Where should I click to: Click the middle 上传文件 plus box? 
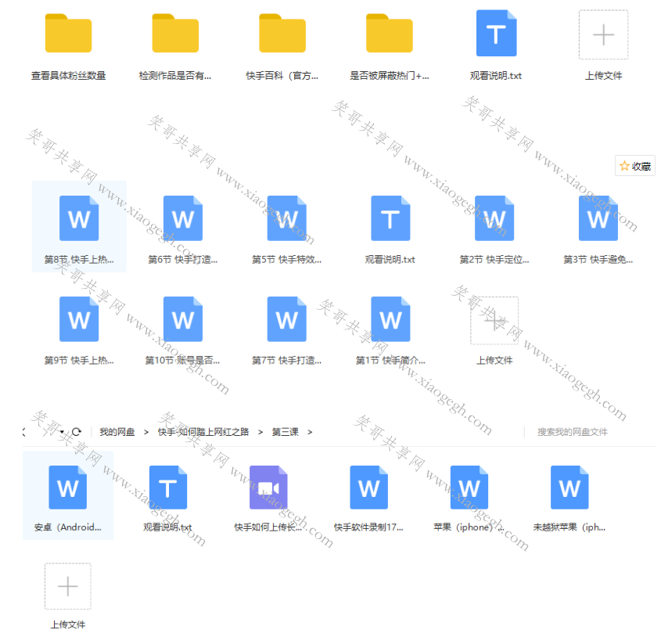pos(494,321)
